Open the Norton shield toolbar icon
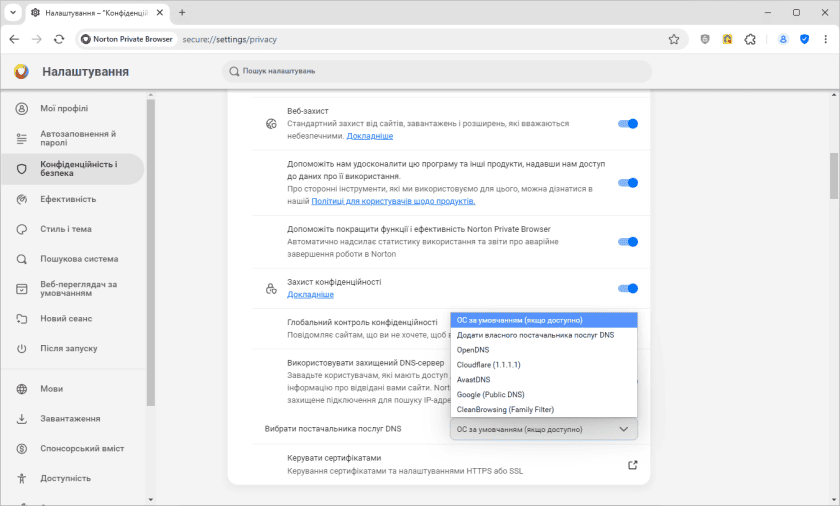Image resolution: width=840 pixels, height=506 pixels. point(705,39)
